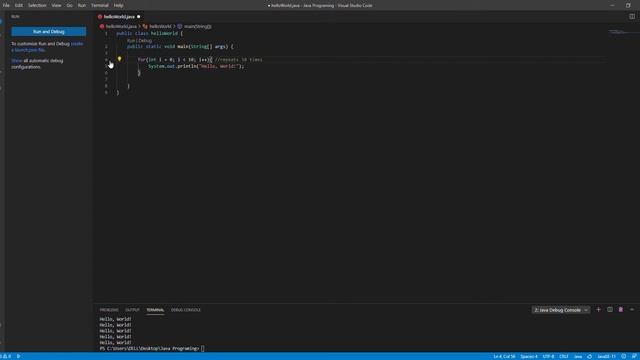Click the HelloWorld class breadcrumb
The width and height of the screenshot is (640, 360).
(160, 26)
